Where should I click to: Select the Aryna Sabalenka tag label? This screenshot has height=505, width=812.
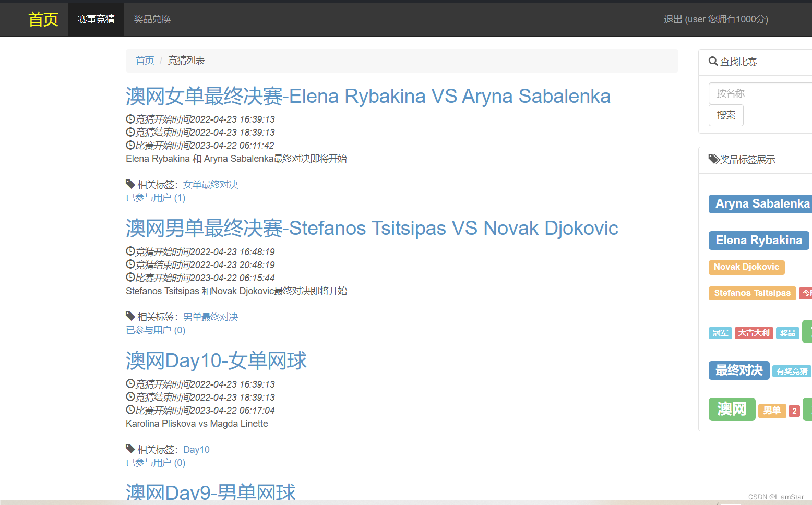[x=760, y=204]
